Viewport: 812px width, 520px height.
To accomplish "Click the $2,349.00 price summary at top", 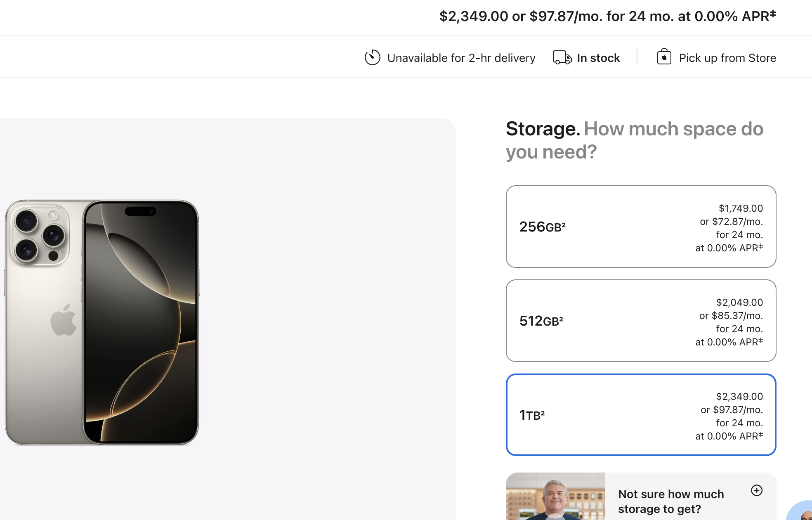I will (473, 17).
